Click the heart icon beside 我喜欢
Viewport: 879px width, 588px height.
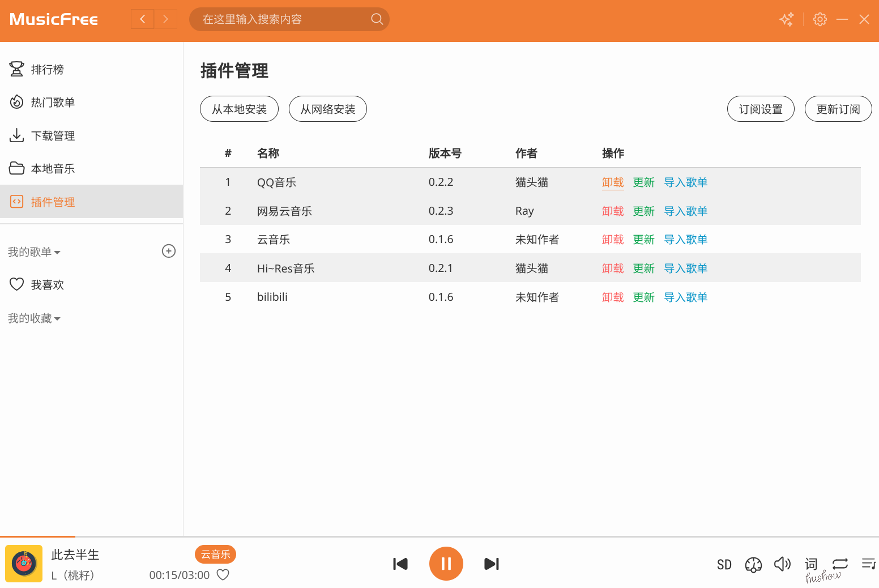point(16,284)
